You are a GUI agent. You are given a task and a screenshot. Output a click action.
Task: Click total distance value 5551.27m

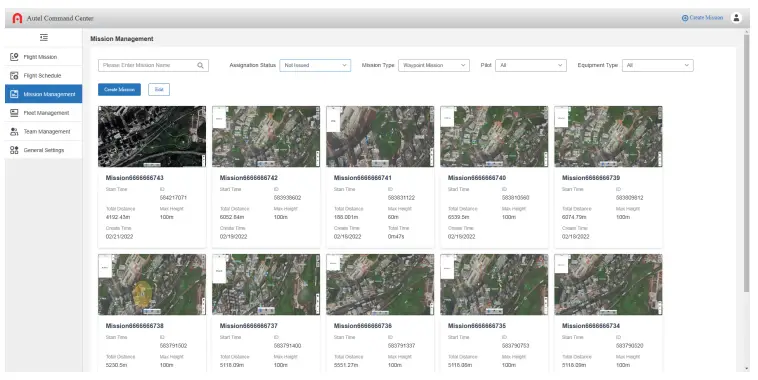346,365
